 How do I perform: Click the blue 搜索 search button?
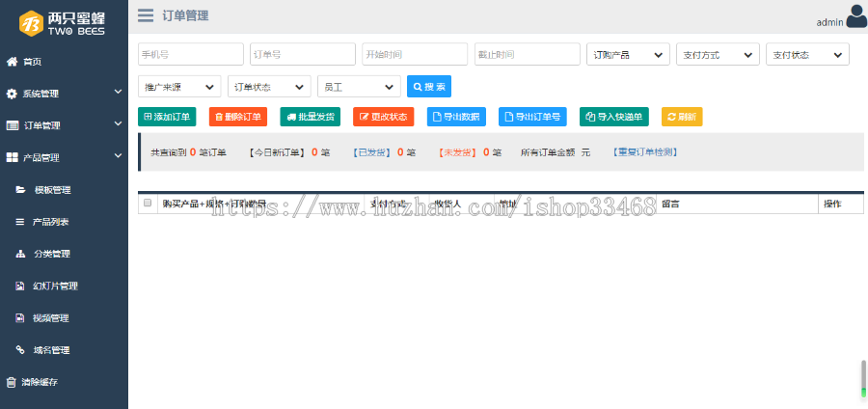coord(429,87)
